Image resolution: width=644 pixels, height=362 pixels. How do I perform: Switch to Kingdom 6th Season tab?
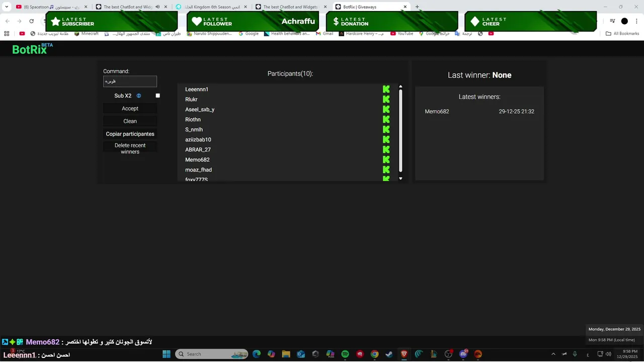[210, 7]
